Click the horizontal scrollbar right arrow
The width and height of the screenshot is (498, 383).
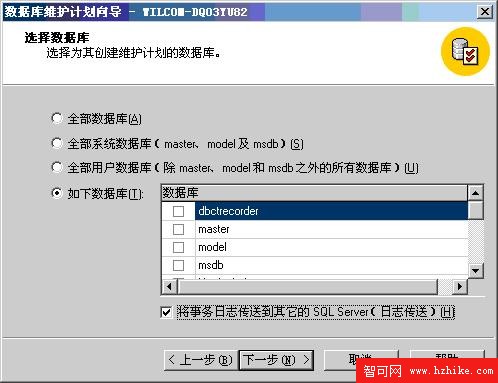coord(460,287)
